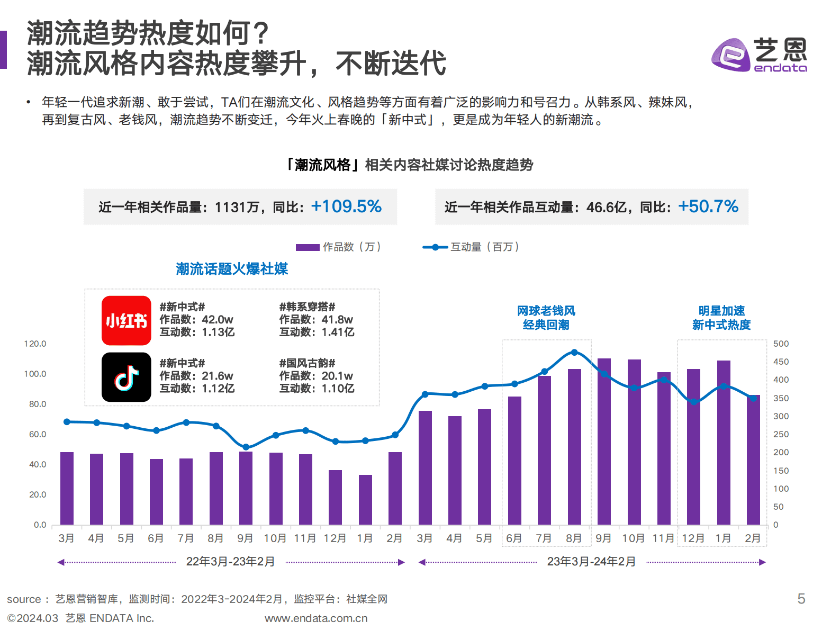Click the Douyin TikTok black logo icon
This screenshot has width=840, height=630.
pos(127,377)
